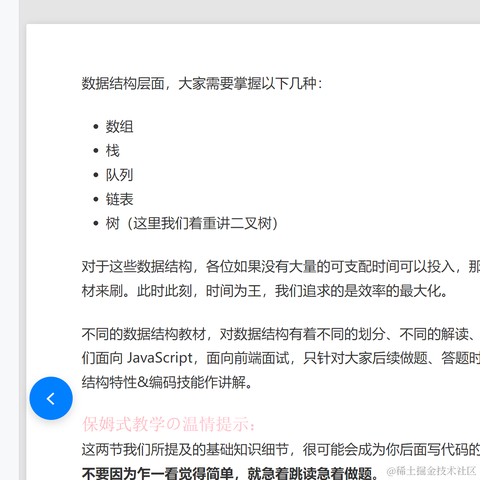Click the line 材来刷。此时此刻，时间为王

[x=265, y=291]
